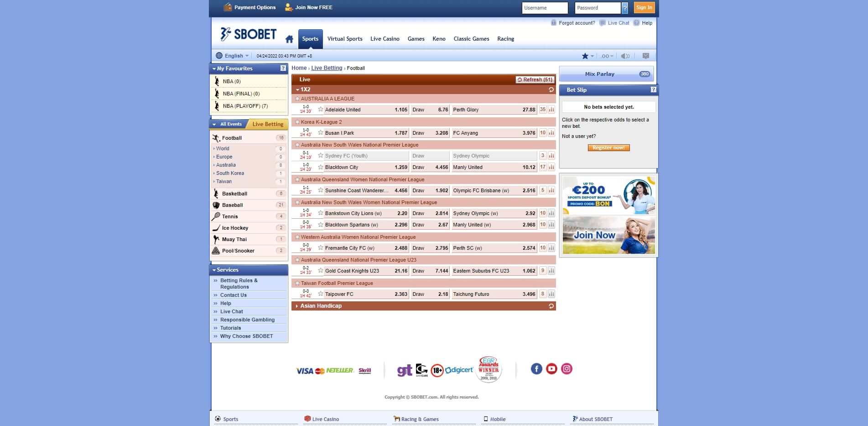Click the statistics chart icon for Adelaide United
This screenshot has height=426, width=868.
pyautogui.click(x=552, y=110)
